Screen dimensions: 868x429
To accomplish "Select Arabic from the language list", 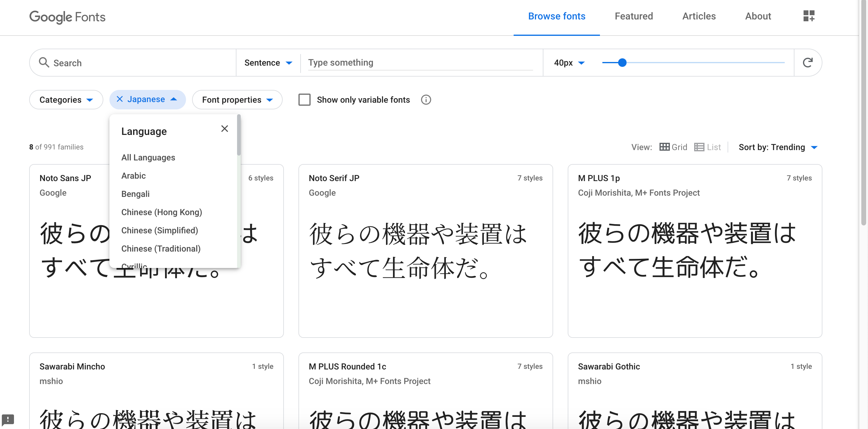I will tap(133, 175).
